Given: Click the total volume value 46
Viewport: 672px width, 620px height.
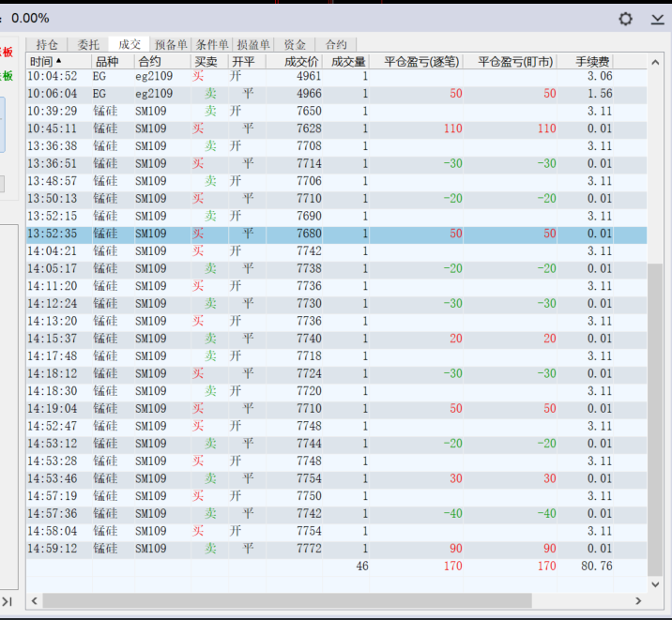Looking at the screenshot, I should click(362, 566).
